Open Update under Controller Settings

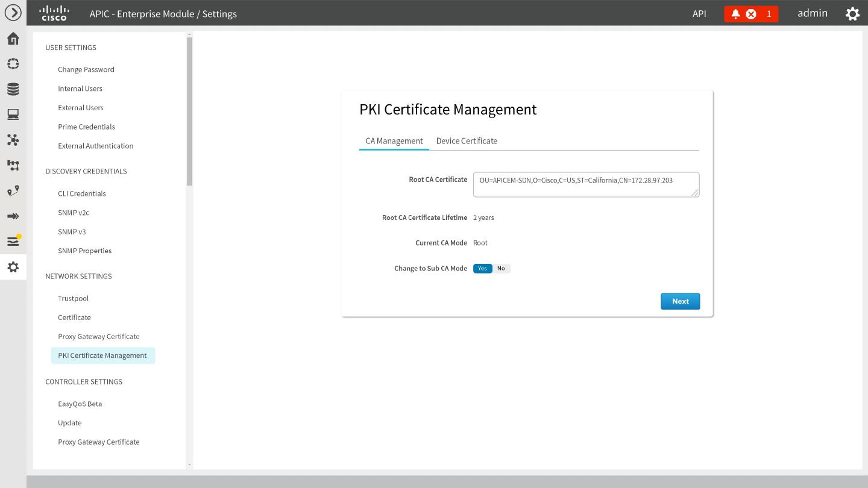[x=70, y=423]
